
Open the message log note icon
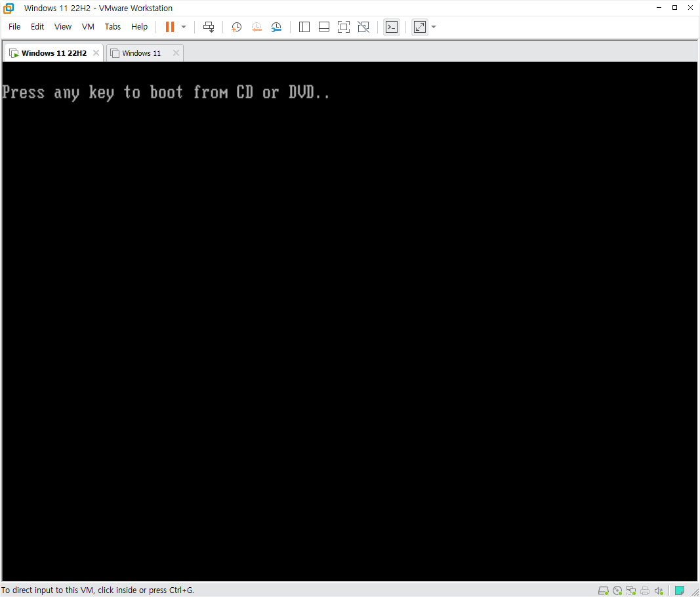[680, 590]
